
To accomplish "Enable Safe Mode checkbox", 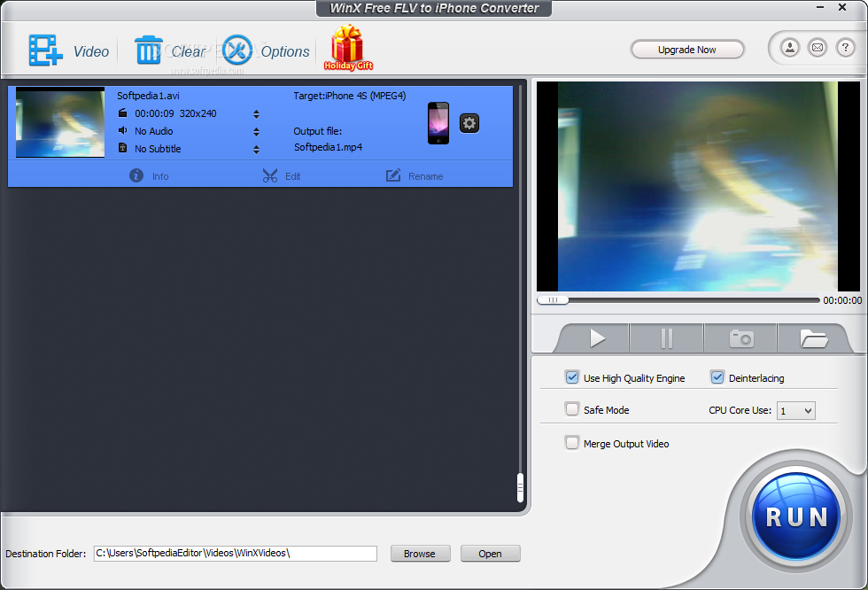I will pos(572,409).
